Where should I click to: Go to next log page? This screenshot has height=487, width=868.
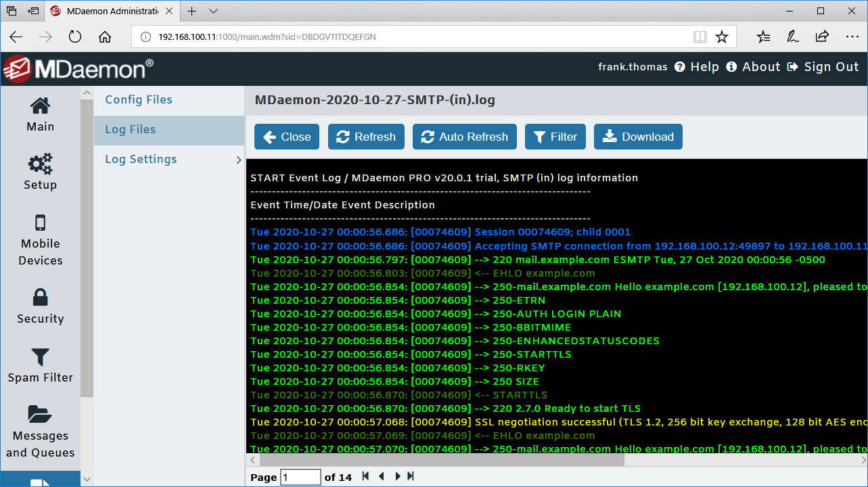[397, 476]
